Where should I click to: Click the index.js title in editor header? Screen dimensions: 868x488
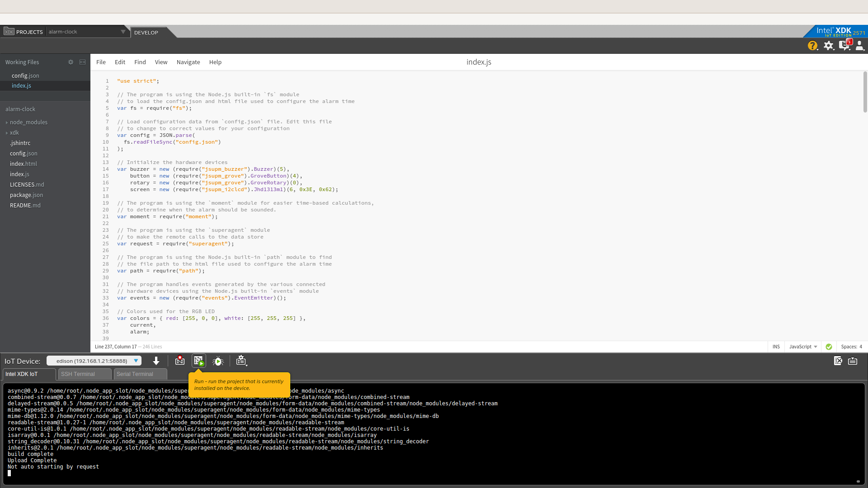tap(479, 62)
